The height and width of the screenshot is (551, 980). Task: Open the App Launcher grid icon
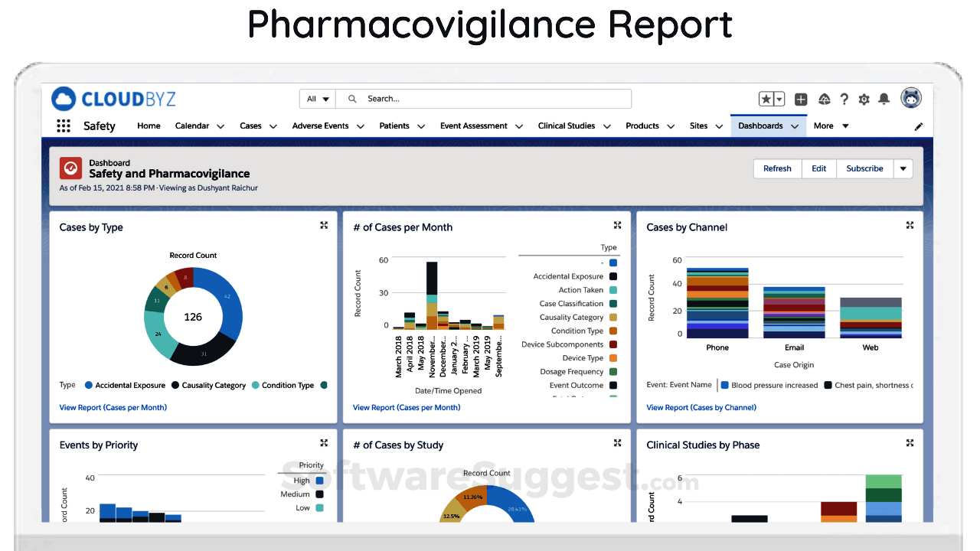[x=64, y=126]
